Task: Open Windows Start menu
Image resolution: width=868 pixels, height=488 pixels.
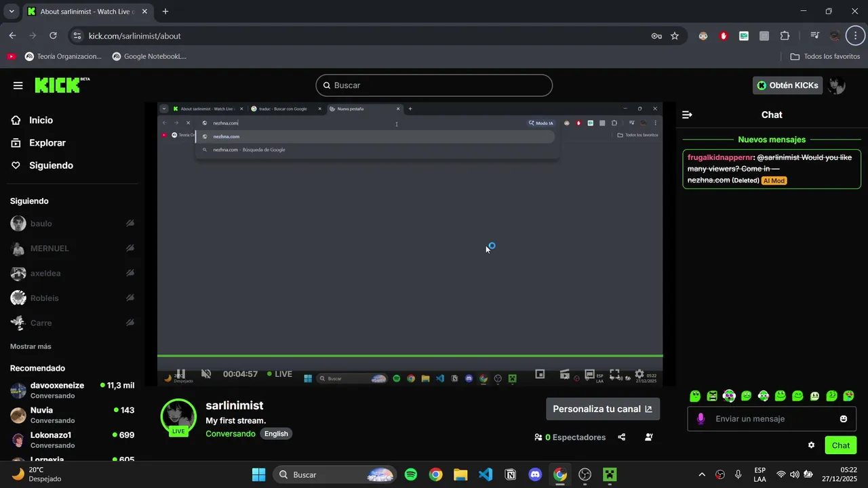Action: tap(258, 474)
